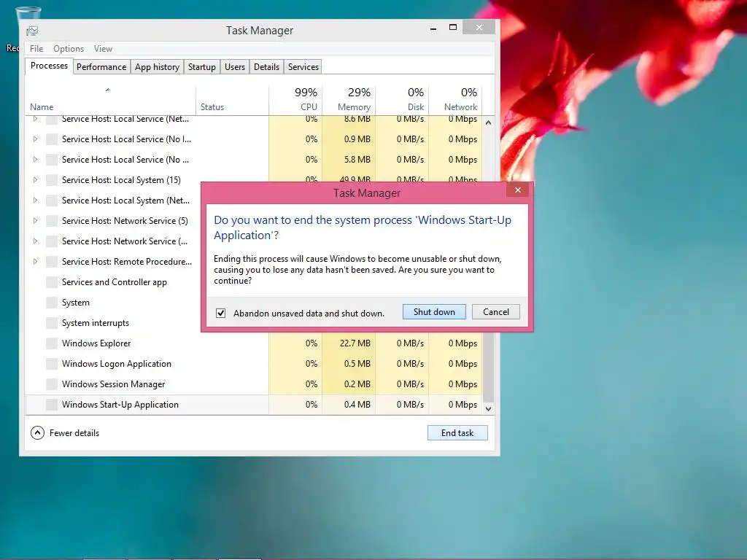Click the Status column header
Screen dimensions: 747x560
coord(233,99)
